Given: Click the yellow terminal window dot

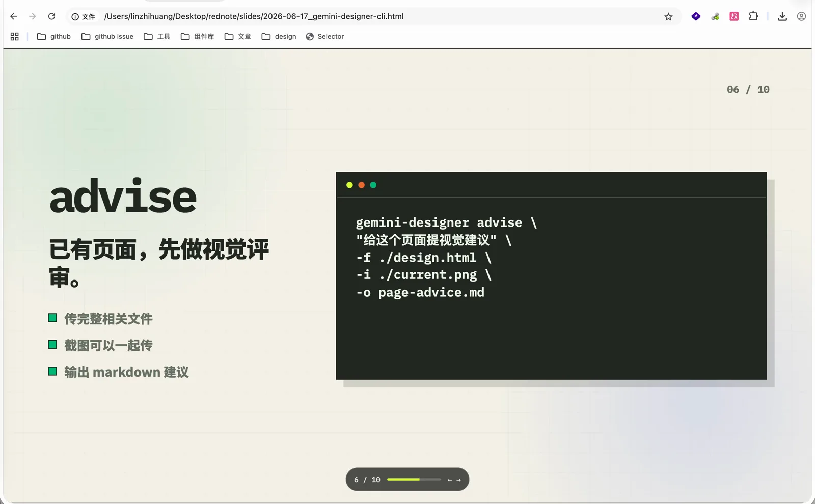Looking at the screenshot, I should (x=349, y=185).
